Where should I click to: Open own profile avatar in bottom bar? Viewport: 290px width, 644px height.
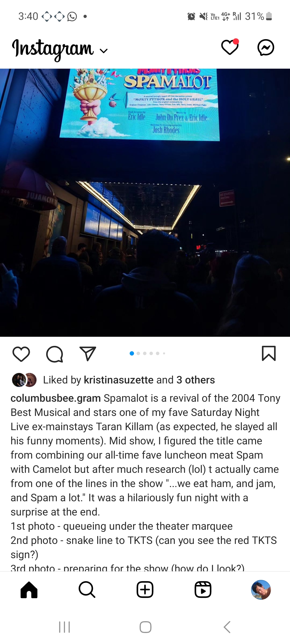261,590
